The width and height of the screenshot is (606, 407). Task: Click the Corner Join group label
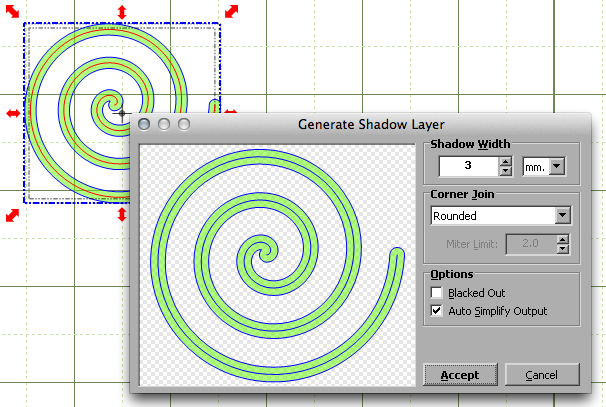[462, 194]
